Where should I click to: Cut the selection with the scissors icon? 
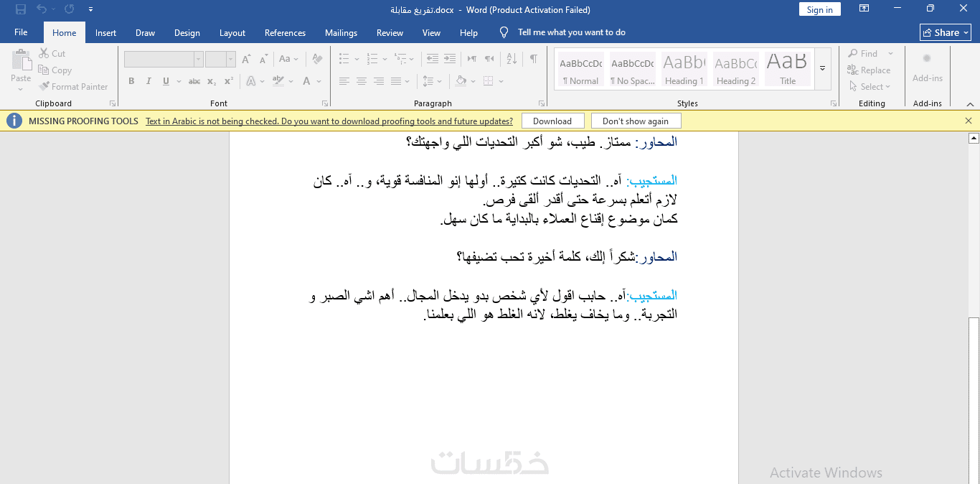[52, 54]
